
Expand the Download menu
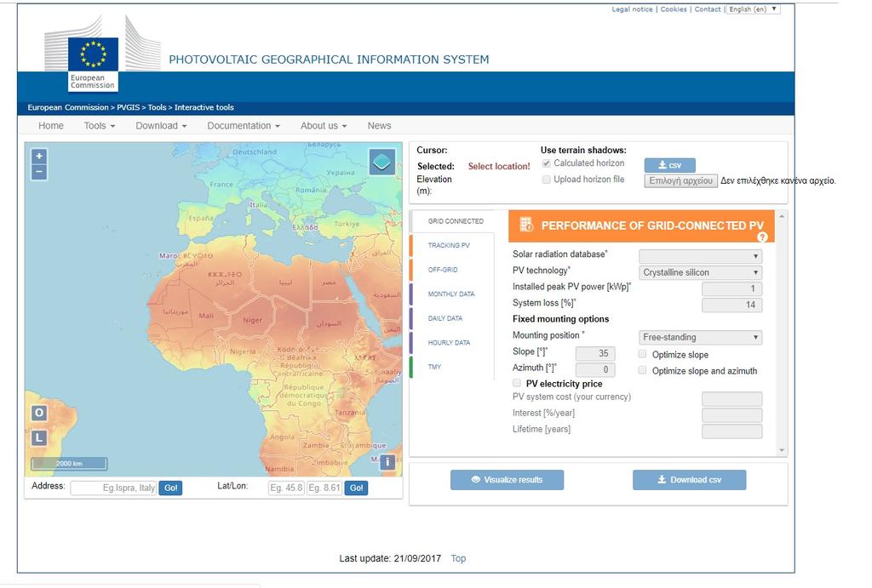pos(161,126)
